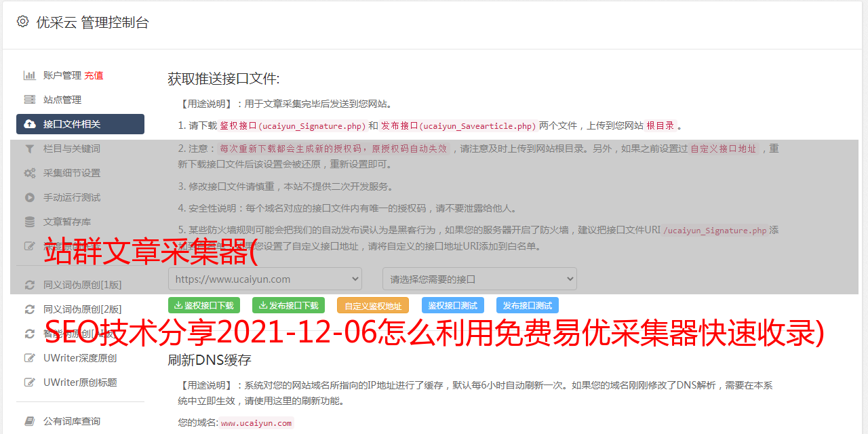Image resolution: width=868 pixels, height=434 pixels.
Task: Click the red 充值 link
Action: tap(94, 75)
